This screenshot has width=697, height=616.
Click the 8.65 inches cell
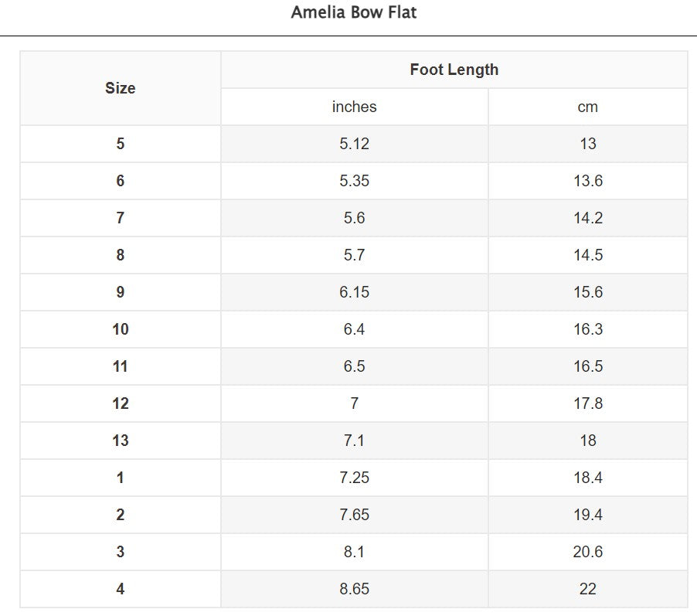[x=354, y=589]
